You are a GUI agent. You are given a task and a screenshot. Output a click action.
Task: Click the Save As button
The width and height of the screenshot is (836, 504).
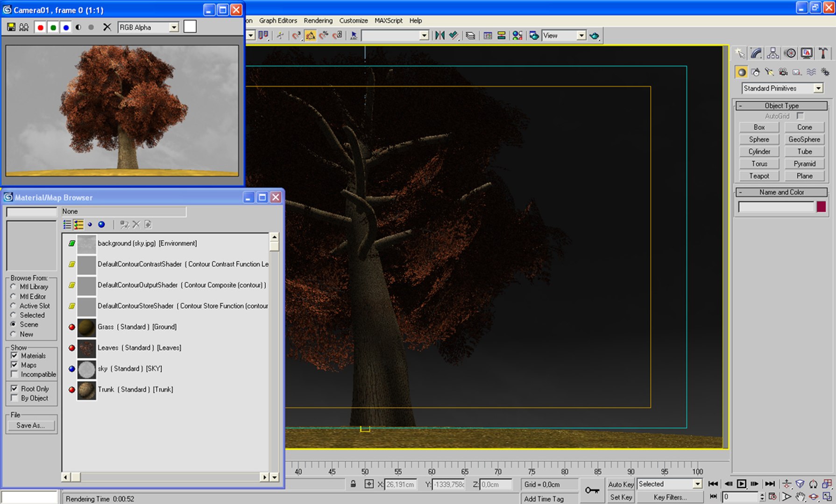31,426
